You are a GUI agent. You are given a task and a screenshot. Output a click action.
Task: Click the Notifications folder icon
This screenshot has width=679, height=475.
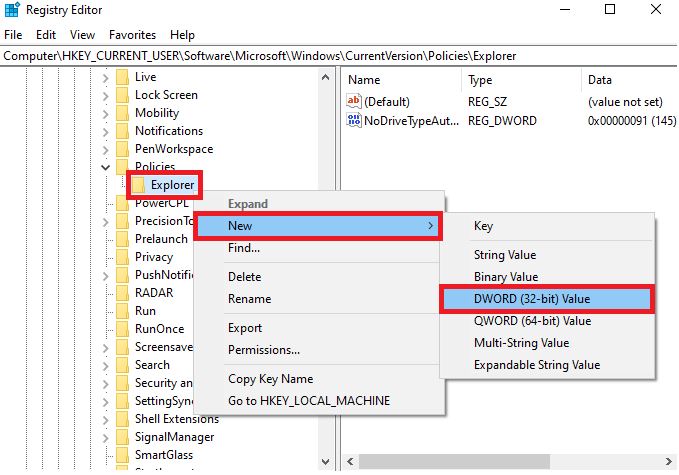(x=123, y=131)
